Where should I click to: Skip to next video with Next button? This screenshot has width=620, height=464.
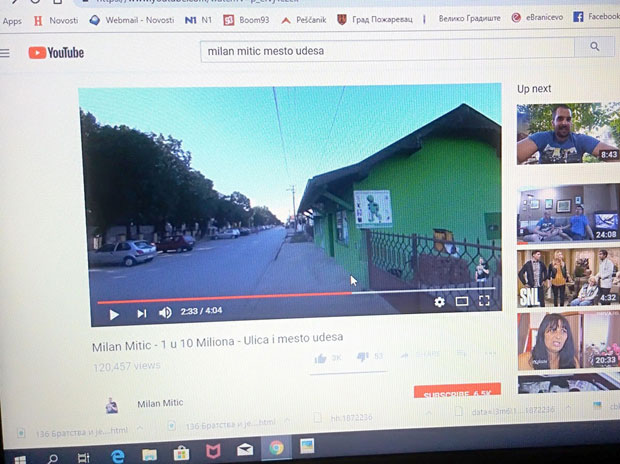pyautogui.click(x=141, y=313)
